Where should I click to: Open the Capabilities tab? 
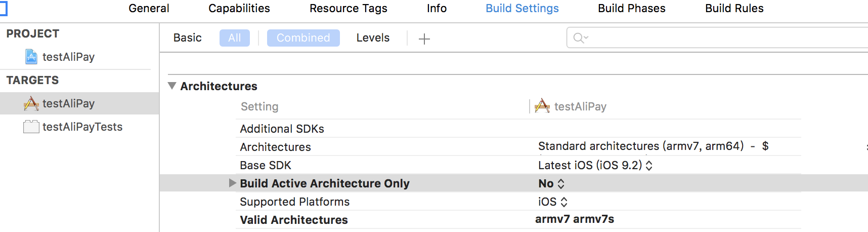239,9
